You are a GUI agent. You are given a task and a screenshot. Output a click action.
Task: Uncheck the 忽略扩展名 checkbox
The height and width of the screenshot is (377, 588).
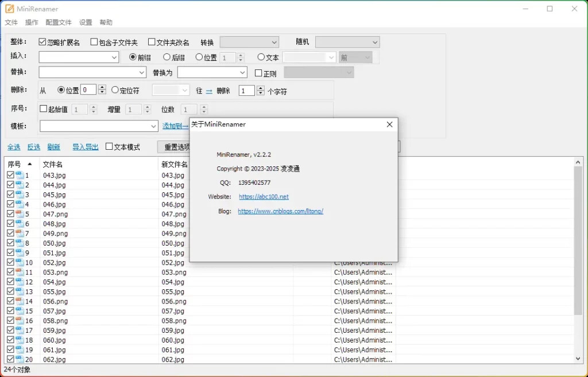(42, 41)
